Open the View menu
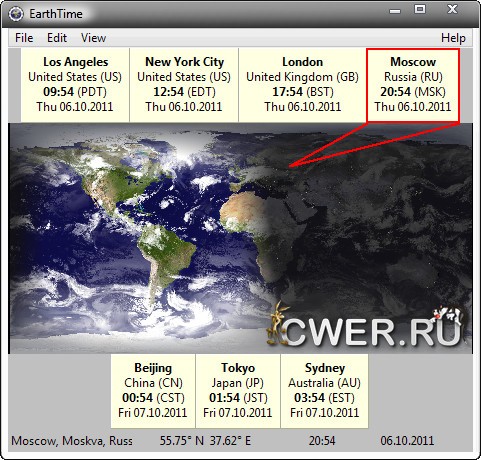This screenshot has height=460, width=481. [x=93, y=38]
